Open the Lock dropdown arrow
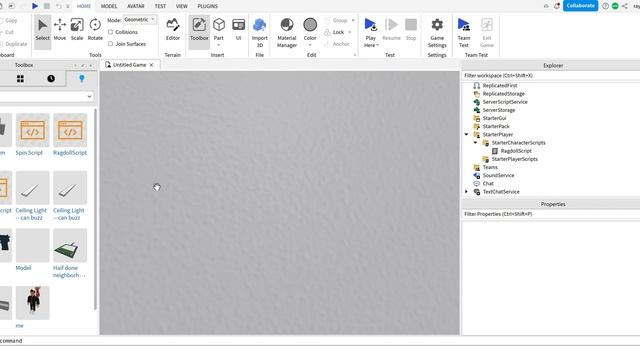This screenshot has width=640, height=360. (x=350, y=32)
